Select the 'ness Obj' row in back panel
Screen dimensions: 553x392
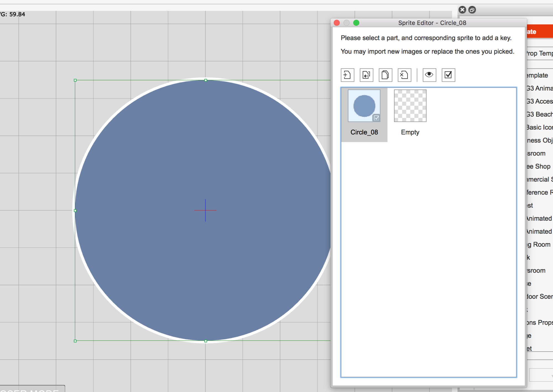(540, 140)
